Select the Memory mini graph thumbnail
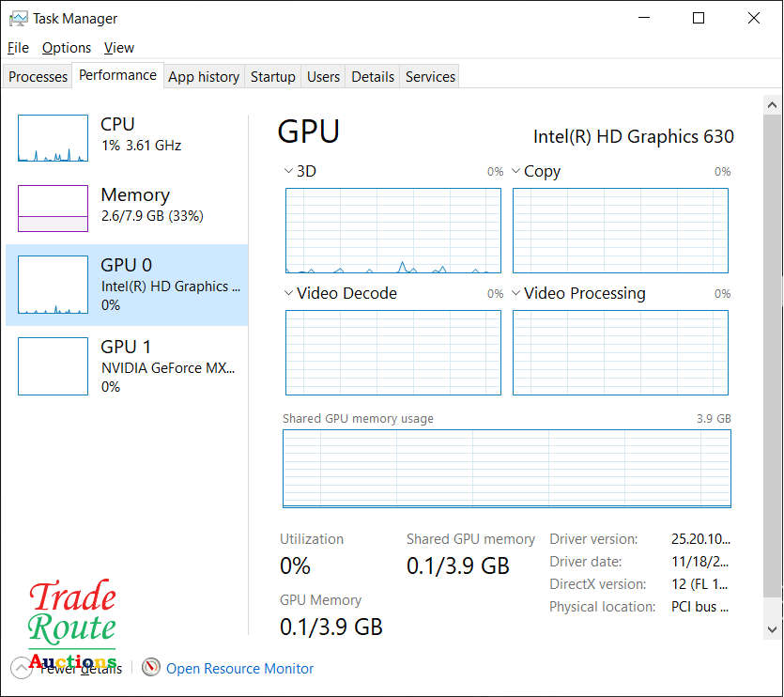784x697 pixels. click(53, 208)
